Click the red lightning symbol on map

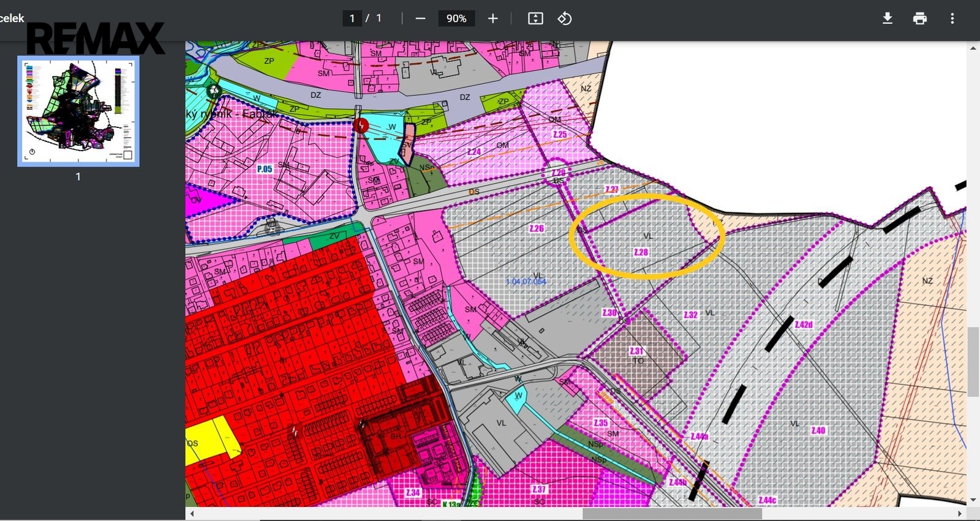[x=361, y=126]
